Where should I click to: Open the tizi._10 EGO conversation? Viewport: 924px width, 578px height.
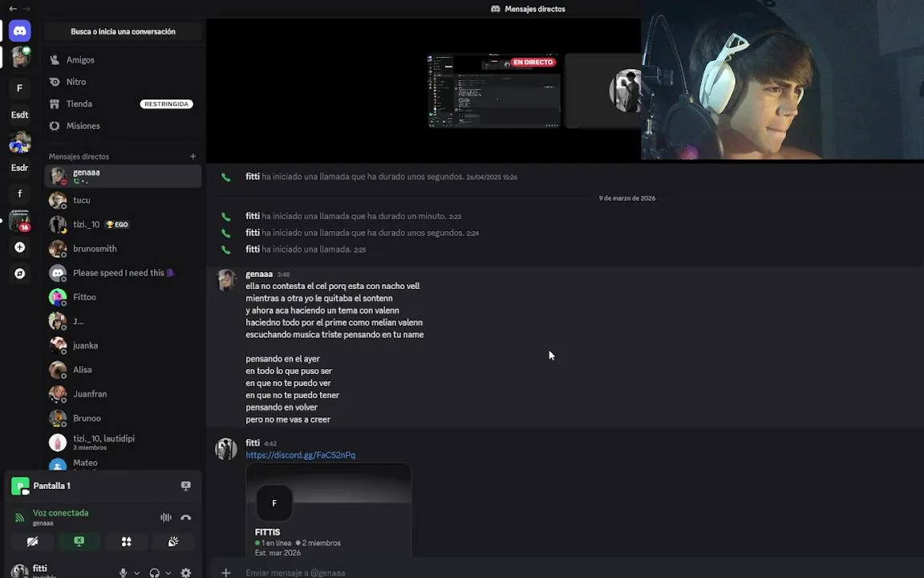124,225
